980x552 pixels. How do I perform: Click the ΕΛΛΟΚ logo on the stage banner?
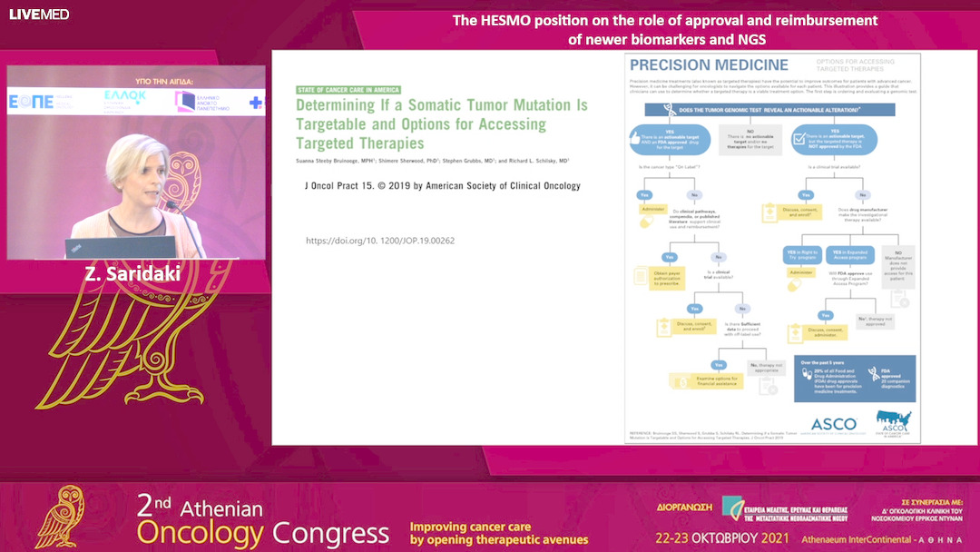[125, 100]
